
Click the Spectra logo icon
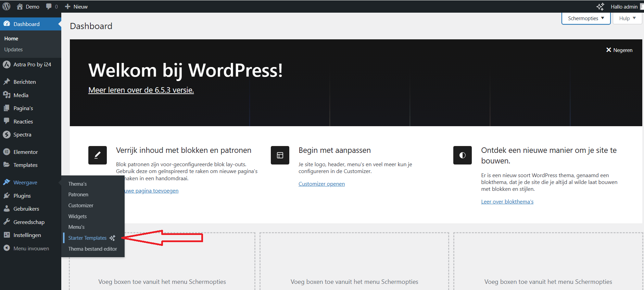pyautogui.click(x=7, y=134)
